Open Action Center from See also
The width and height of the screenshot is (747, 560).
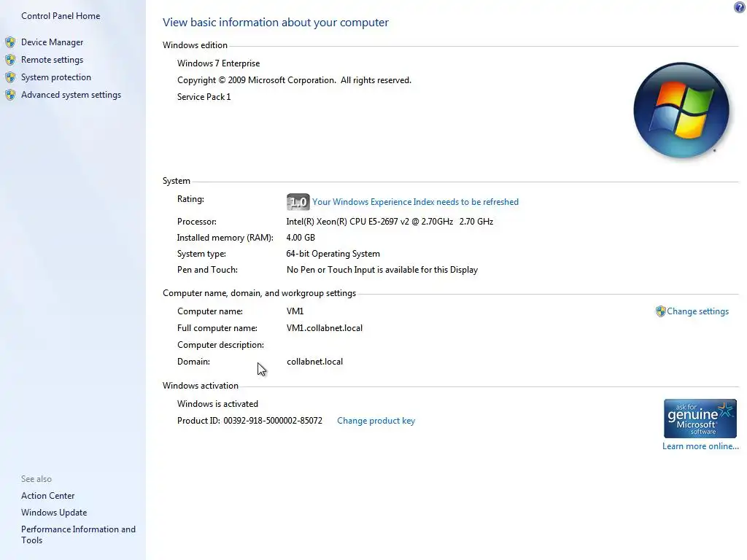47,496
